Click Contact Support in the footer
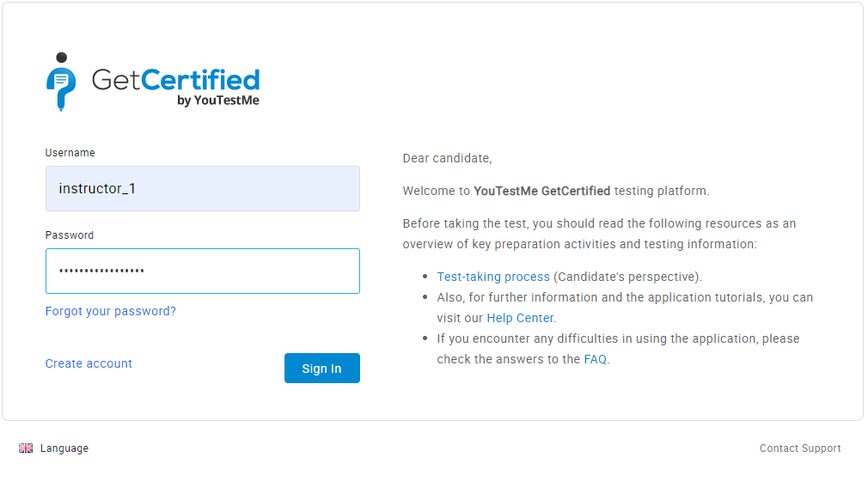Viewport: 868px width, 500px height. [x=800, y=448]
